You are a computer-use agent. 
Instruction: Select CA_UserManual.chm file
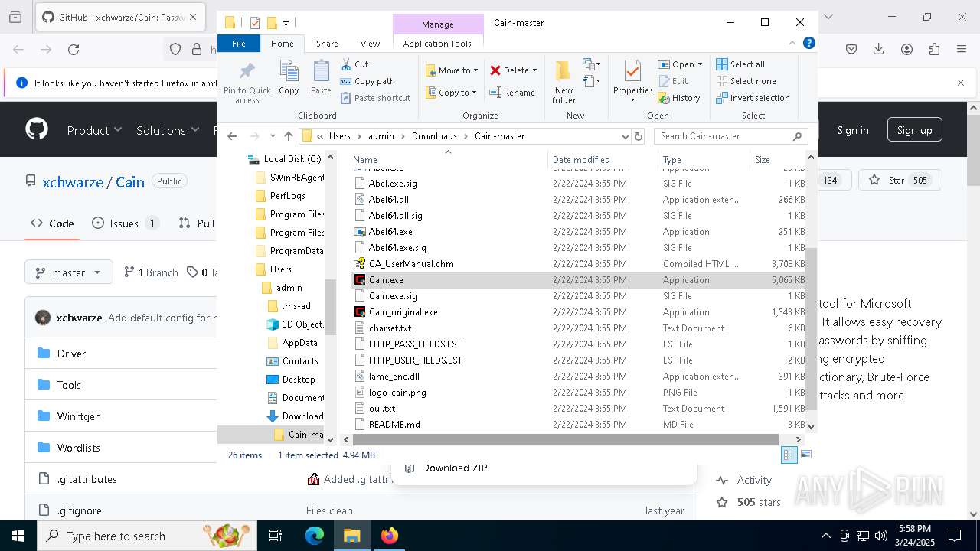[x=410, y=264]
